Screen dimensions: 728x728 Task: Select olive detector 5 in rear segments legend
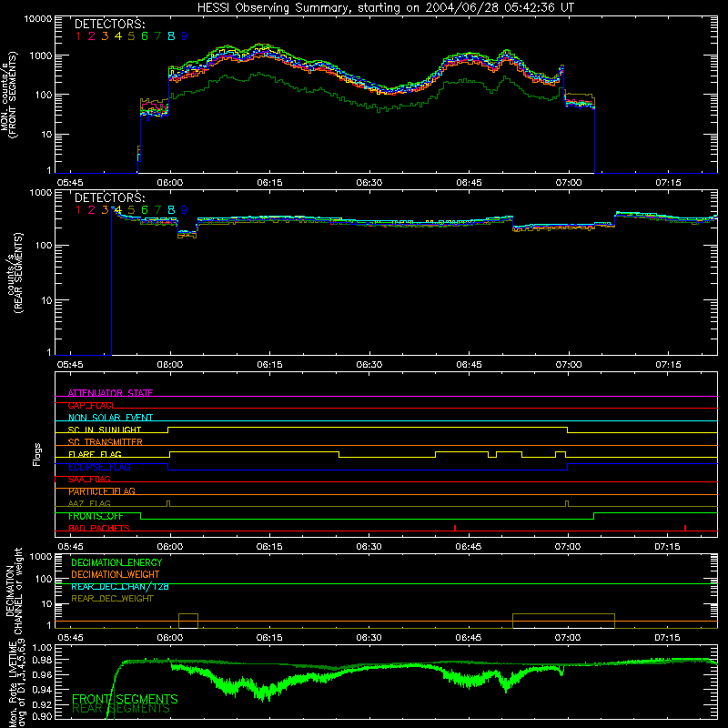coord(131,210)
